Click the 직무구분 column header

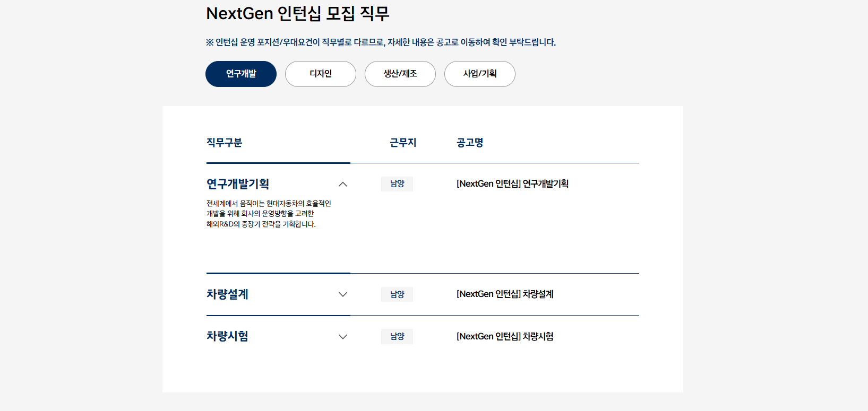click(x=224, y=142)
